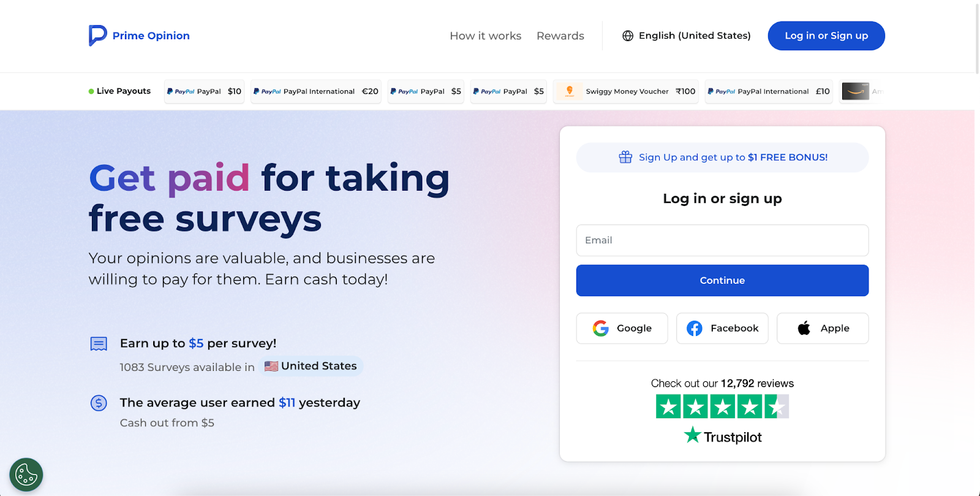Click the gift icon in the bonus banner
This screenshot has width=980, height=496.
click(625, 158)
